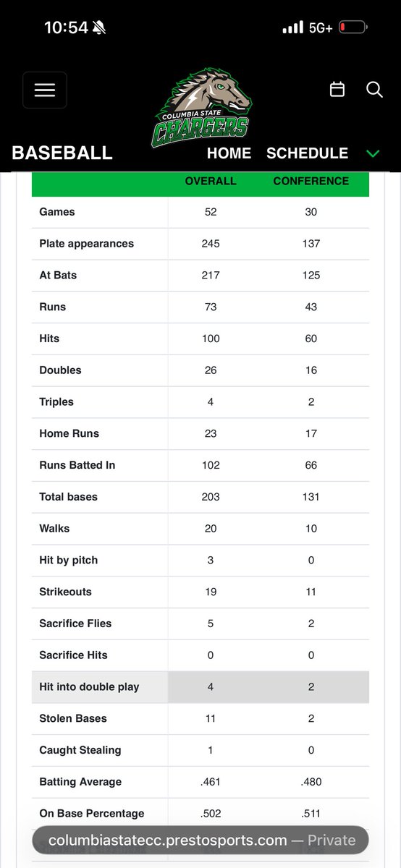Tap the cellular signal bars
The width and height of the screenshot is (401, 868).
tap(292, 28)
